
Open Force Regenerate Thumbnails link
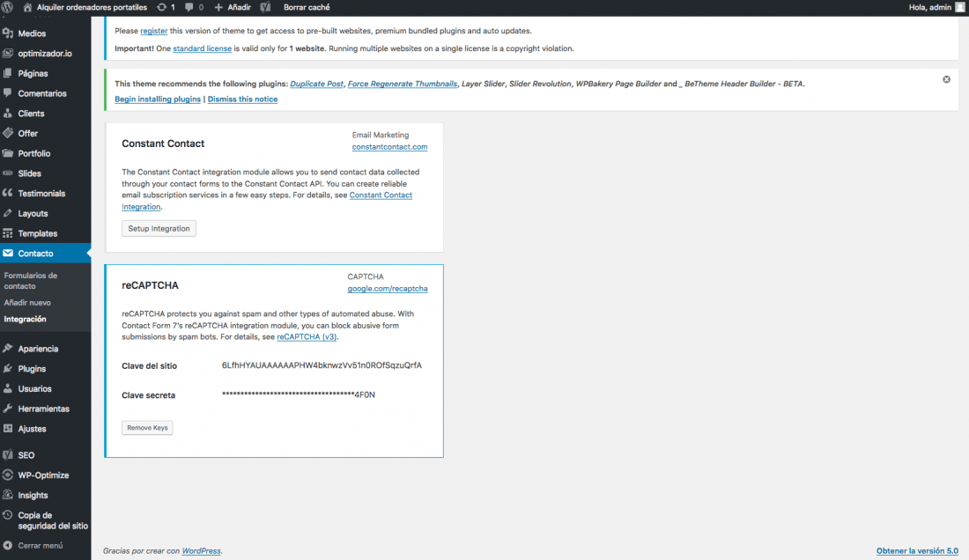(403, 84)
